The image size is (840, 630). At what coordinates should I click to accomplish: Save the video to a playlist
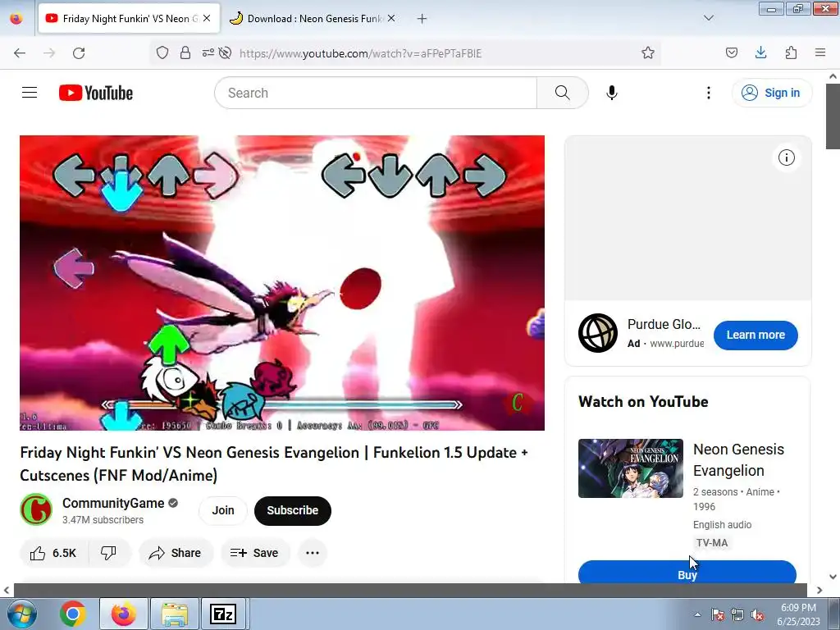click(x=254, y=553)
